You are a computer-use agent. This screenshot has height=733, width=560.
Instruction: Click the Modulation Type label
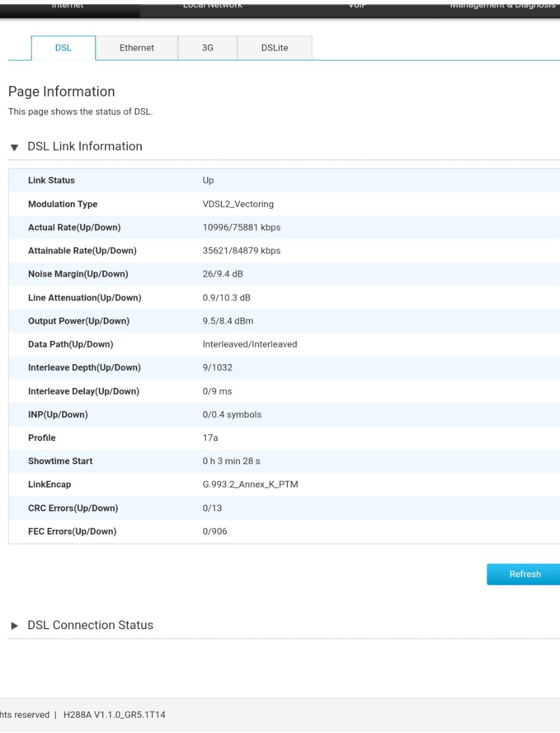point(63,204)
